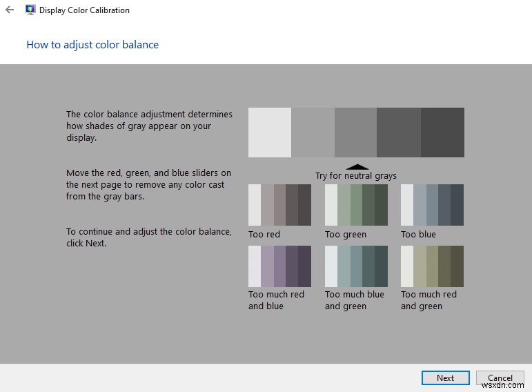Click the 'Too blue' label
532x392 pixels.
point(418,234)
